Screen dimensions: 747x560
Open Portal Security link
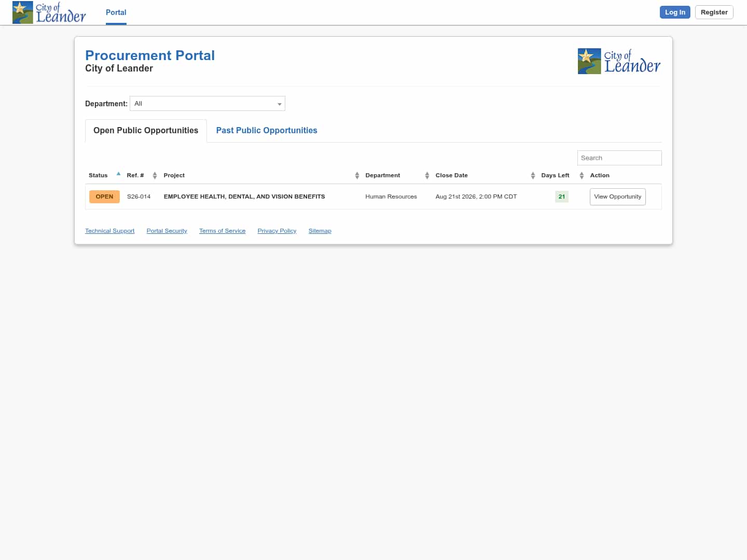click(x=167, y=231)
